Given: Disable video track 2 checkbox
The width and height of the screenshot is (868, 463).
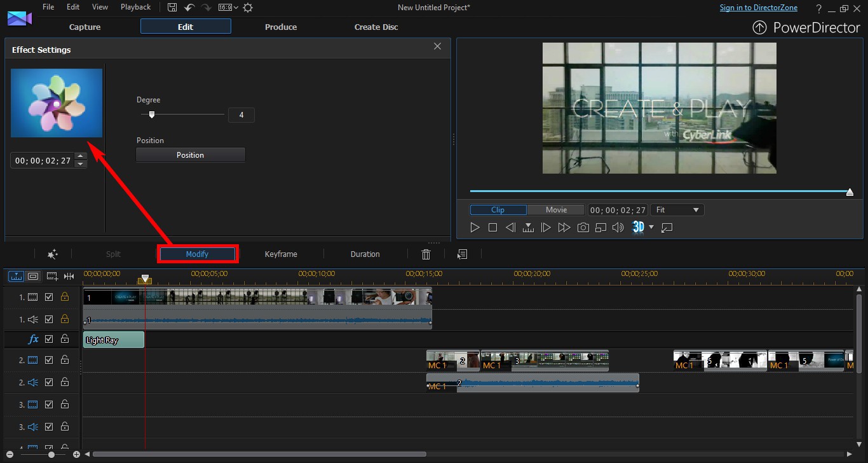Looking at the screenshot, I should click(49, 360).
